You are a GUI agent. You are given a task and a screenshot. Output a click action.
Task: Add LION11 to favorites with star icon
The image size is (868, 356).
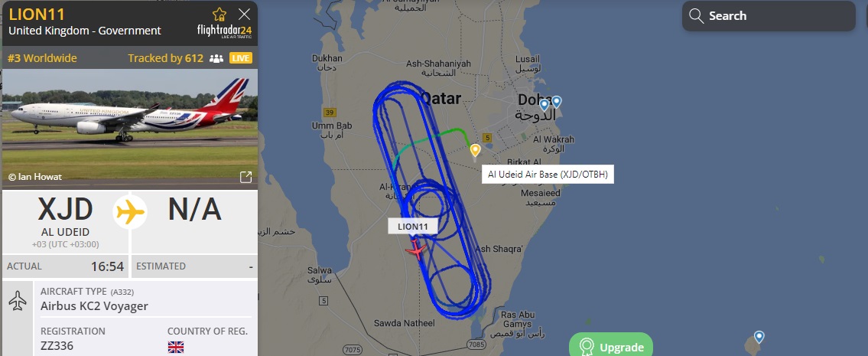point(219,15)
